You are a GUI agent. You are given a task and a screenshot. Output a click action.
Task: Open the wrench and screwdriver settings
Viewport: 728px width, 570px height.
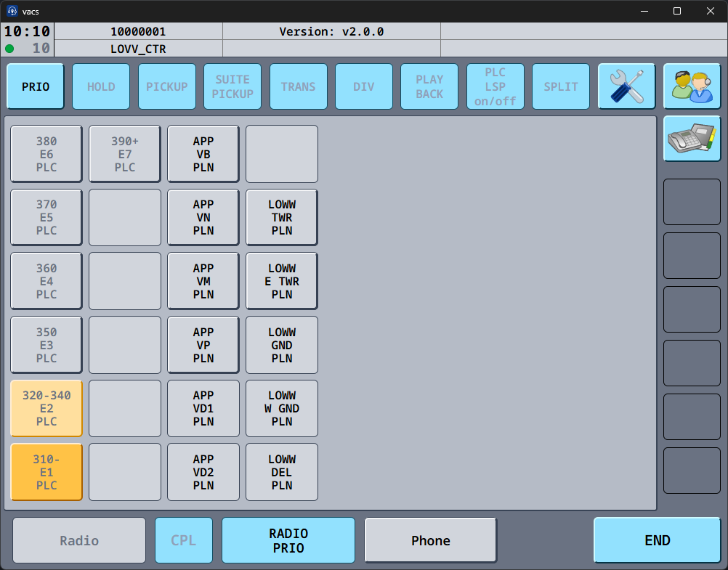626,87
